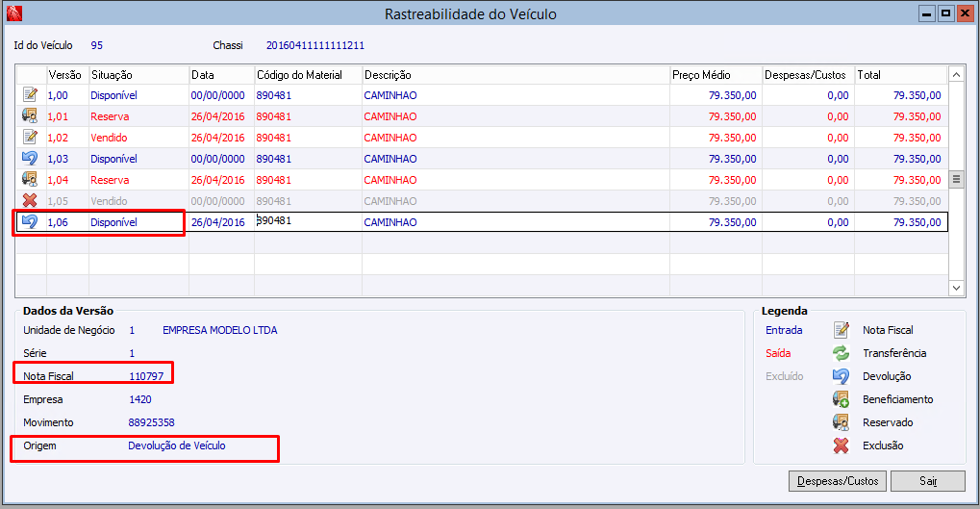
Task: Click the Reservado icon in row 1,01
Action: [x=30, y=115]
